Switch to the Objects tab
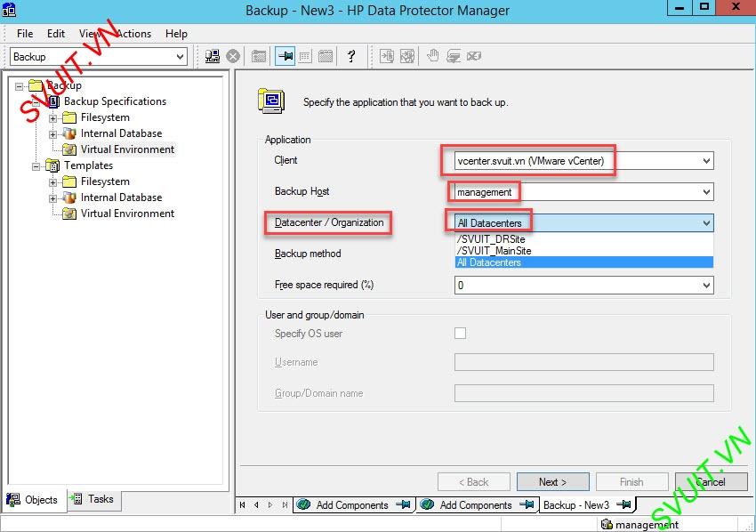756x532 pixels. point(34,499)
